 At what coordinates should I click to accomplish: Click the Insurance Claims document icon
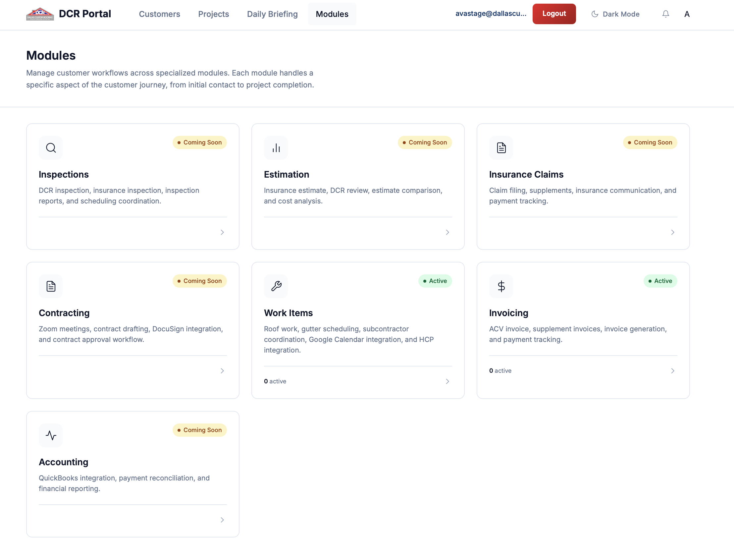[501, 148]
